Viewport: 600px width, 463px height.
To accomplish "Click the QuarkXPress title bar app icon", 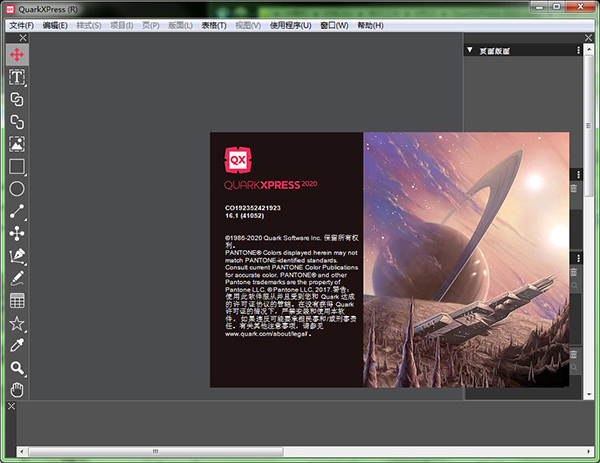I will [10, 9].
